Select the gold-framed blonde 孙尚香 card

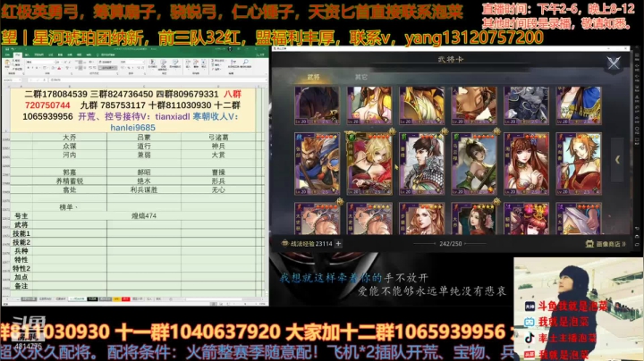[369, 164]
